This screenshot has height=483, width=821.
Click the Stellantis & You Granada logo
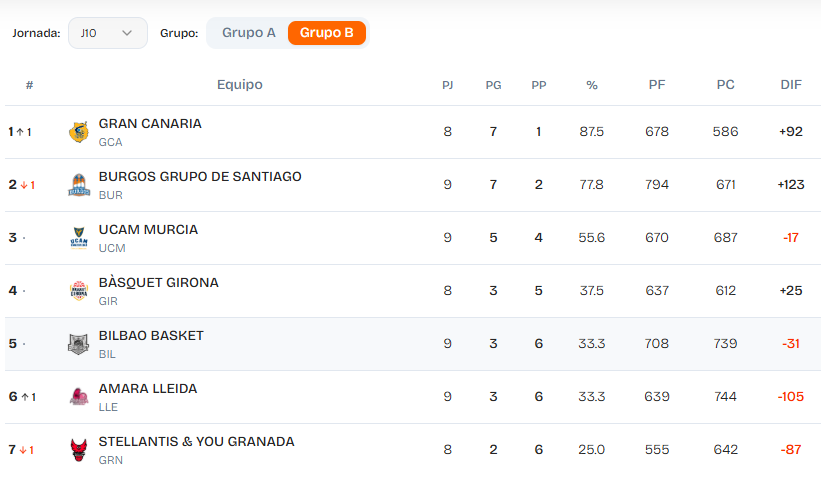click(x=79, y=450)
